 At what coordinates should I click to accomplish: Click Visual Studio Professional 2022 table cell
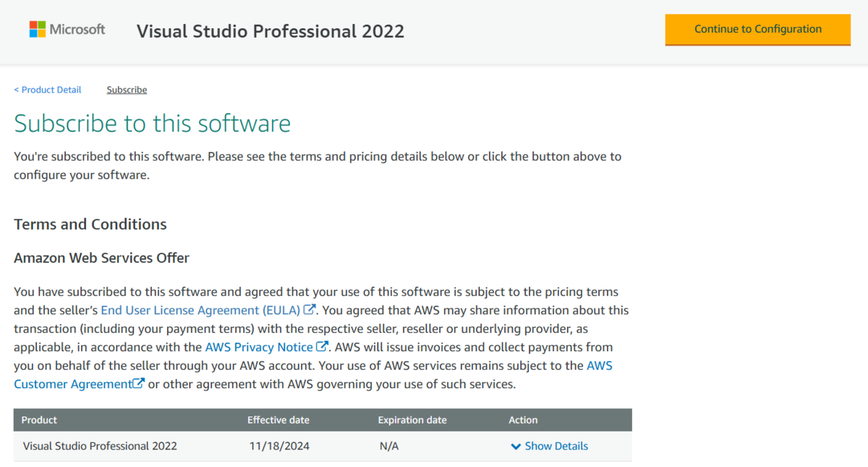100,446
